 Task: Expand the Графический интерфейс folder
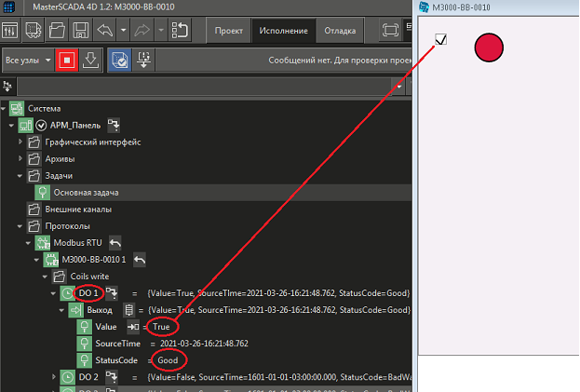click(x=21, y=142)
